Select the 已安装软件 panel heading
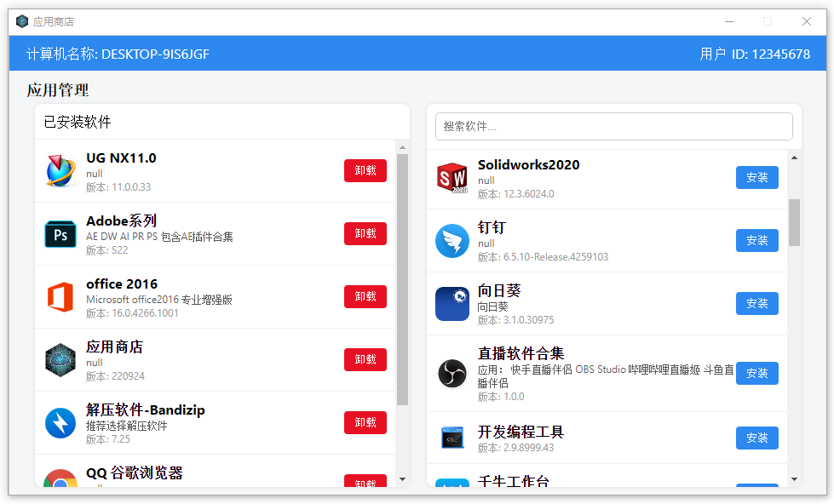Viewport: 834px width, 504px height. (x=78, y=123)
